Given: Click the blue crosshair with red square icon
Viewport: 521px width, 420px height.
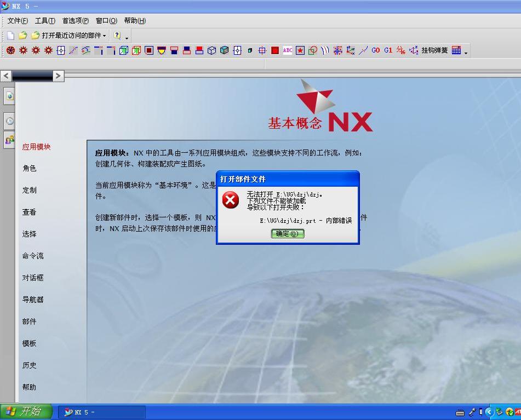Looking at the screenshot, I should point(262,50).
